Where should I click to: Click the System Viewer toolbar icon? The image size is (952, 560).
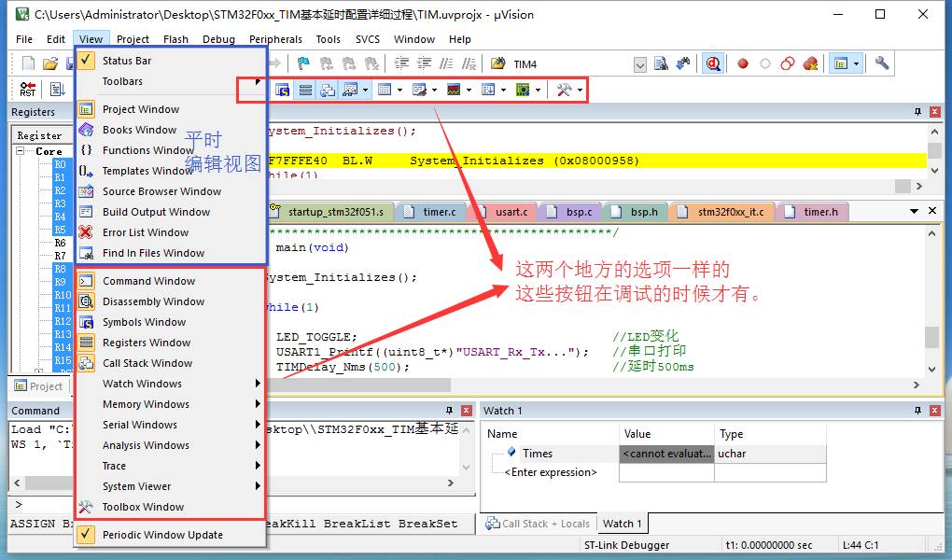pos(523,90)
